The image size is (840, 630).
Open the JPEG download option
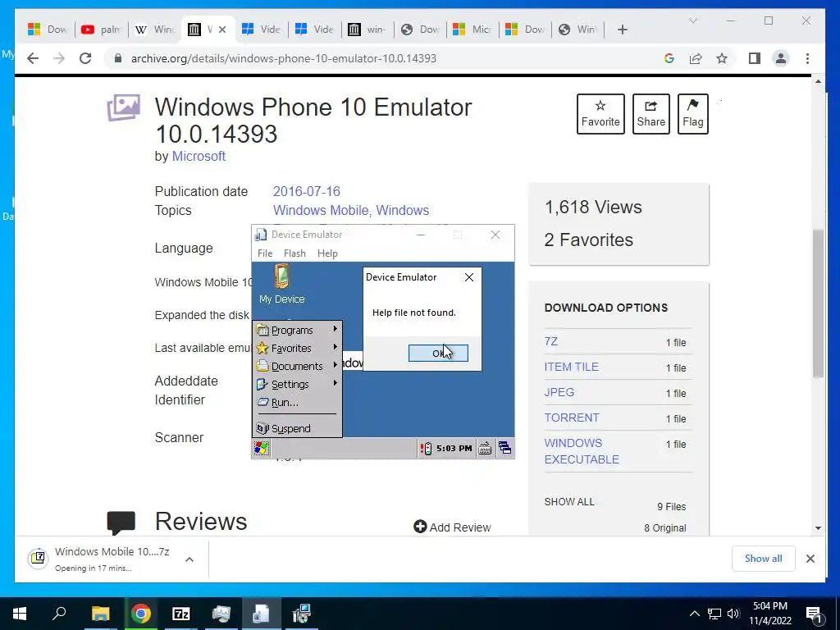tap(559, 392)
